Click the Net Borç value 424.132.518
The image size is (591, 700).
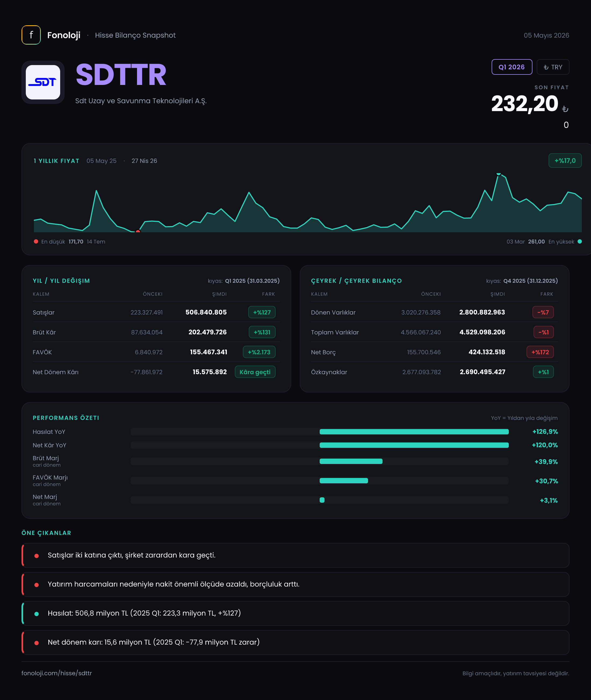[487, 352]
